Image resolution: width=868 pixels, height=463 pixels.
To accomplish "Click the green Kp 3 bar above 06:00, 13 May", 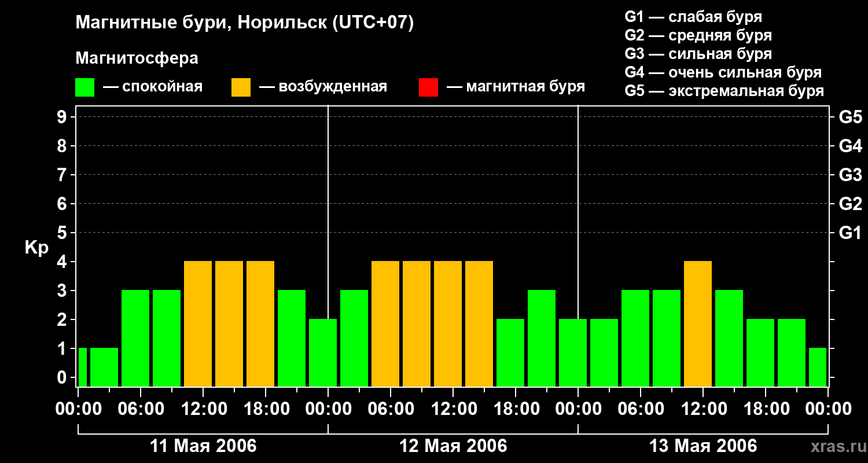I will pyautogui.click(x=635, y=339).
